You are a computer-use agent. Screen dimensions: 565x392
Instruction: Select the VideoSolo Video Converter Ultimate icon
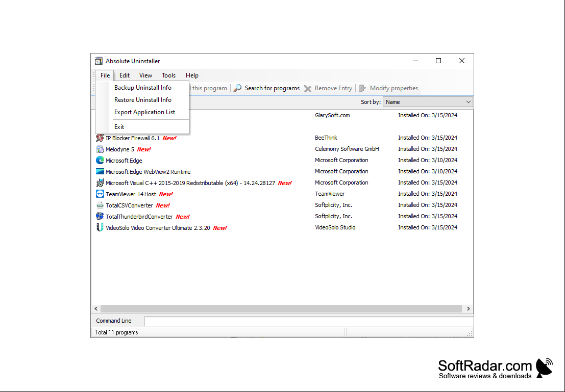100,227
